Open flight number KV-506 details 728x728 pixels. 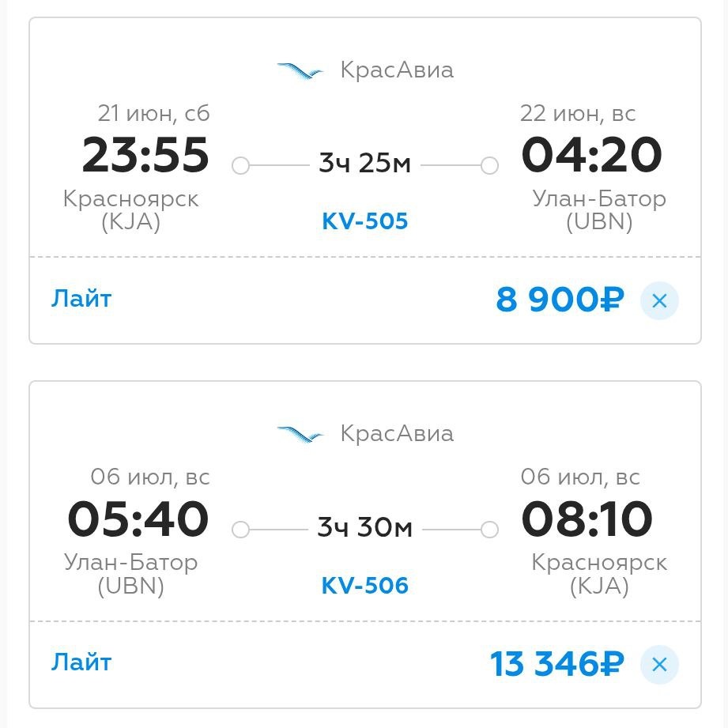tap(364, 586)
